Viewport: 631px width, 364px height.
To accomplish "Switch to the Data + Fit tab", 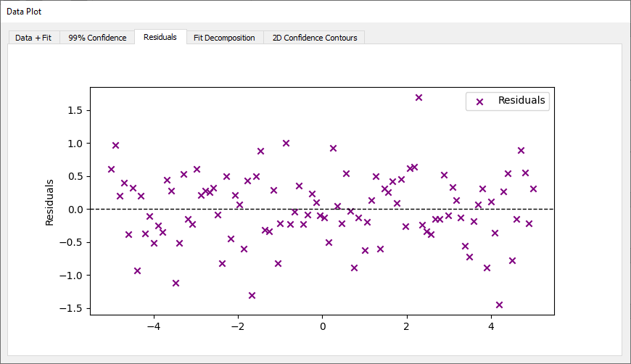I will click(x=34, y=38).
